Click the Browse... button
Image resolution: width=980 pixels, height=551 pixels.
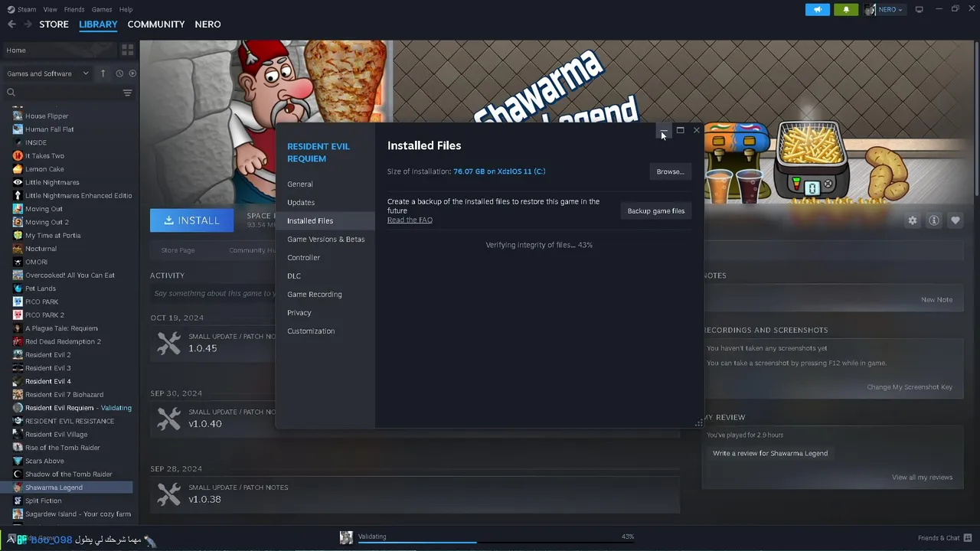(x=670, y=171)
